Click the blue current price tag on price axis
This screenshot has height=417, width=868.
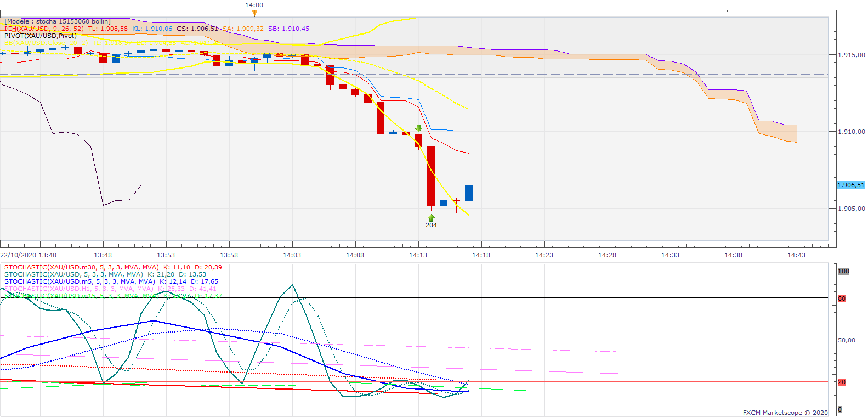coord(850,185)
